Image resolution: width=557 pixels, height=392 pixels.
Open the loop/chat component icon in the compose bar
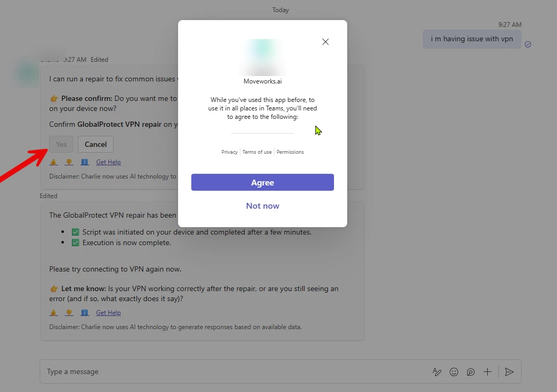(x=471, y=372)
